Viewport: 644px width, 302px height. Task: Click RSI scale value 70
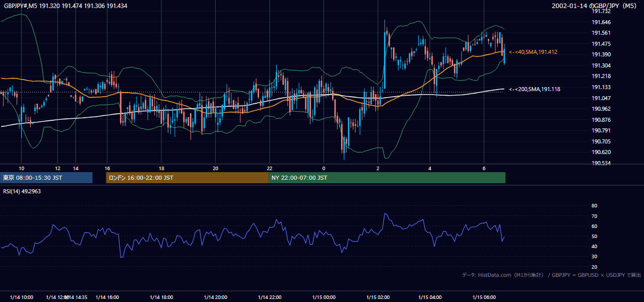pyautogui.click(x=594, y=216)
